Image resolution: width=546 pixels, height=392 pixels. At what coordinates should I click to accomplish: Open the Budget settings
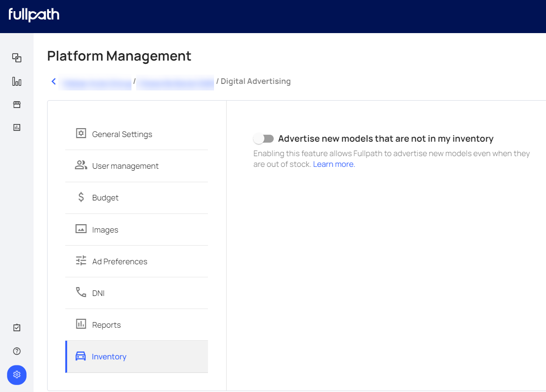(105, 198)
